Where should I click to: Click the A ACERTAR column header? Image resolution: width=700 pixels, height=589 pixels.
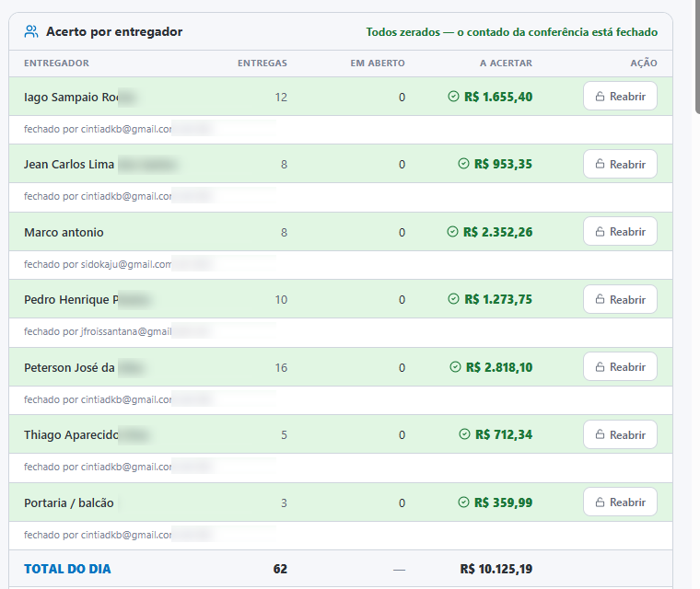click(x=506, y=63)
